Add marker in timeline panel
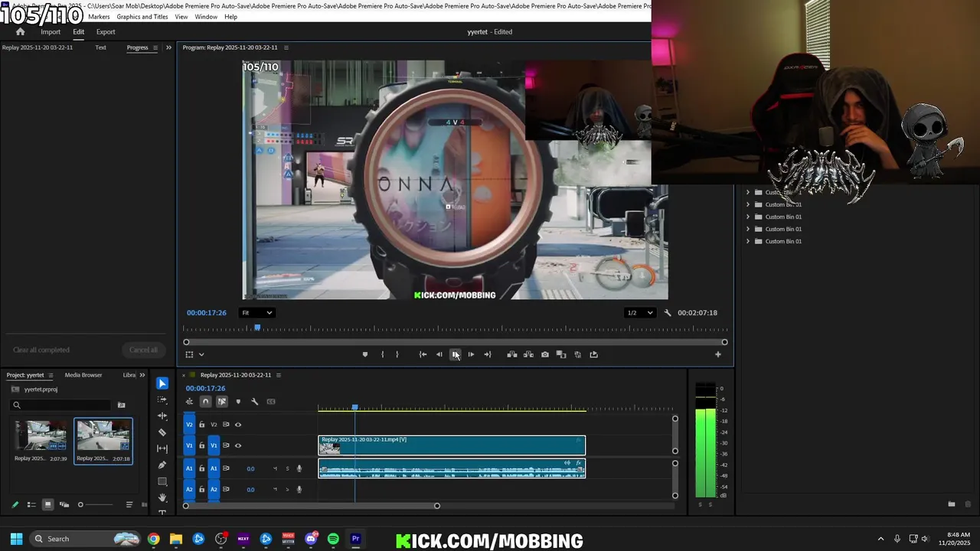The image size is (980, 551). coord(238,401)
